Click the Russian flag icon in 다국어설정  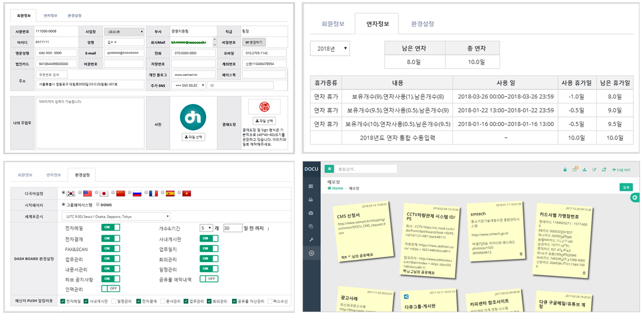137,193
